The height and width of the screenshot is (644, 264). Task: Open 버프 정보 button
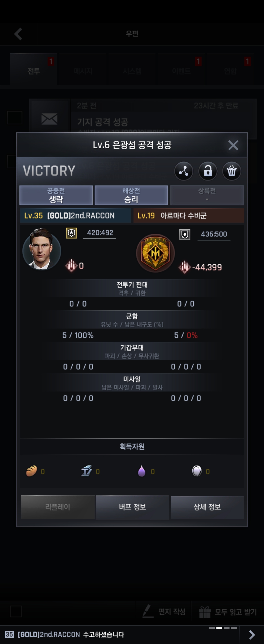132,507
